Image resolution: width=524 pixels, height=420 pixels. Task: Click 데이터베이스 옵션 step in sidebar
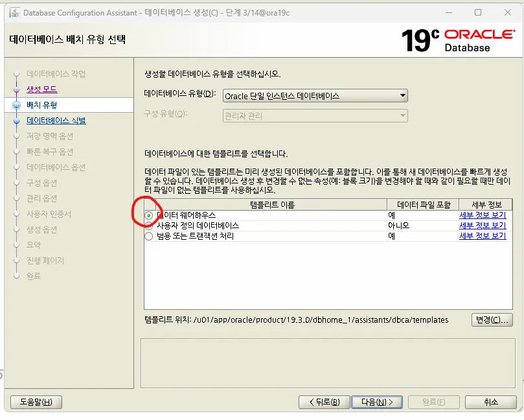(x=56, y=167)
